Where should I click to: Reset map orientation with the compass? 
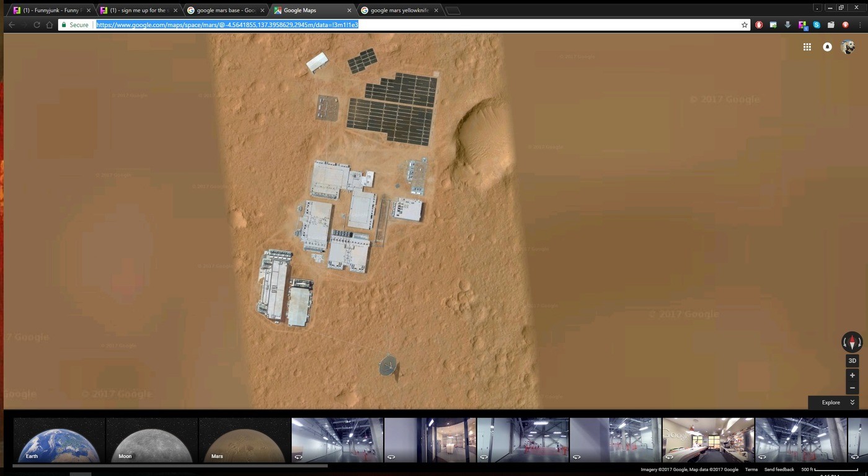[x=852, y=342]
